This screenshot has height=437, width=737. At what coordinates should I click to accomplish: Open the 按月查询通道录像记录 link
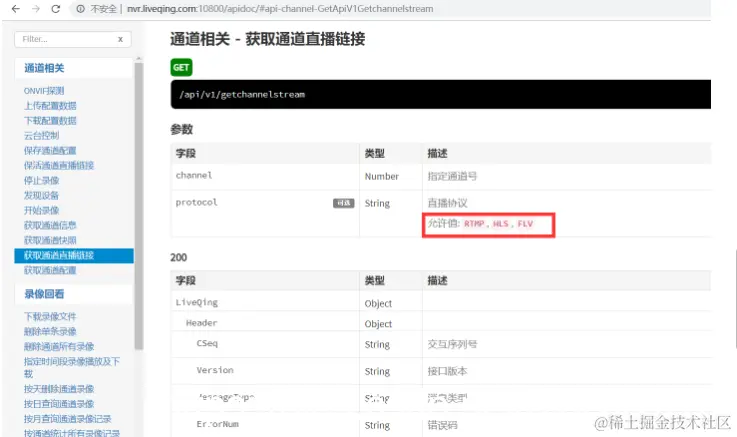tap(67, 419)
